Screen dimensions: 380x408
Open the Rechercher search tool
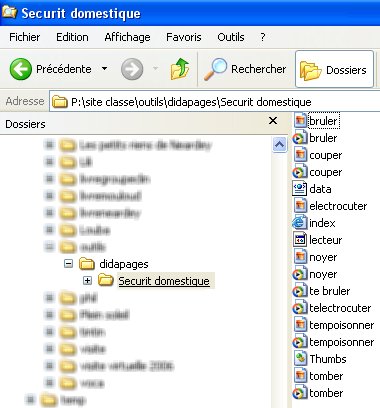pos(245,69)
